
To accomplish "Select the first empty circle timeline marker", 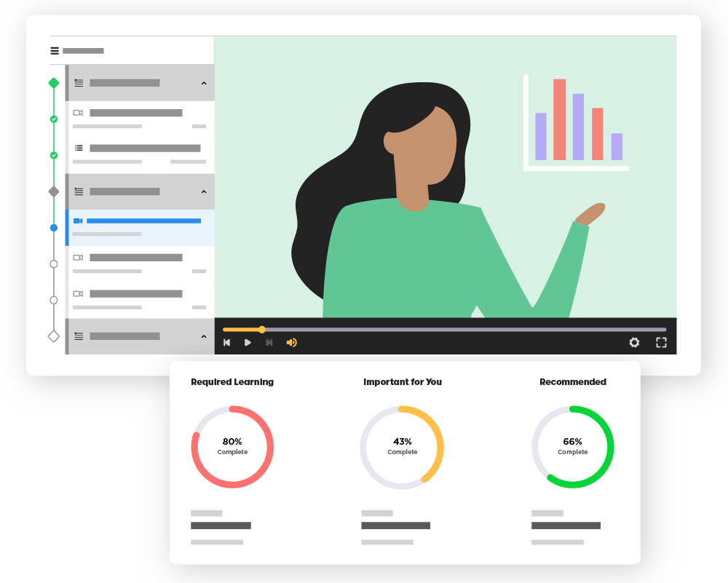I will click(54, 264).
